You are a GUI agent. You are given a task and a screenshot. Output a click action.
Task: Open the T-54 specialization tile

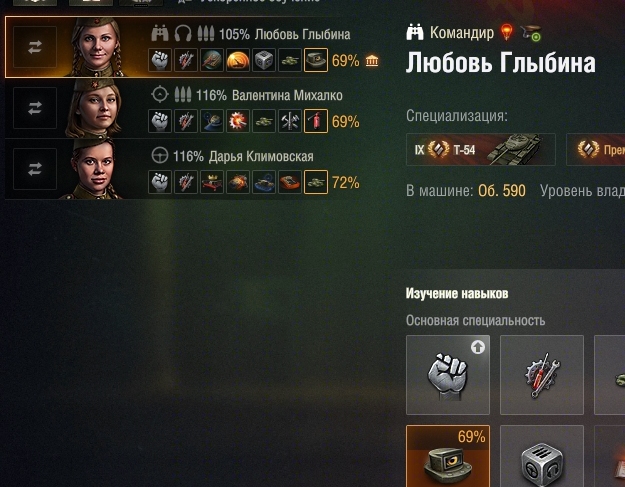pyautogui.click(x=481, y=149)
